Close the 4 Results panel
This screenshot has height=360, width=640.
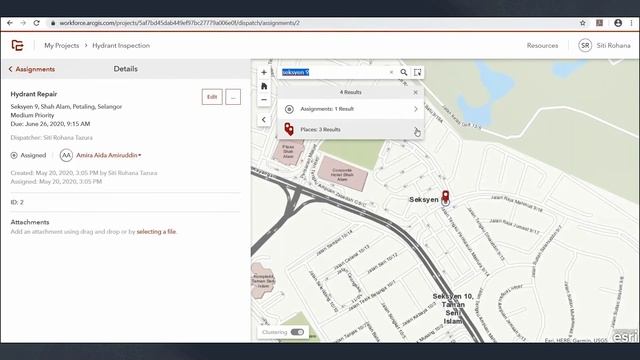[415, 92]
